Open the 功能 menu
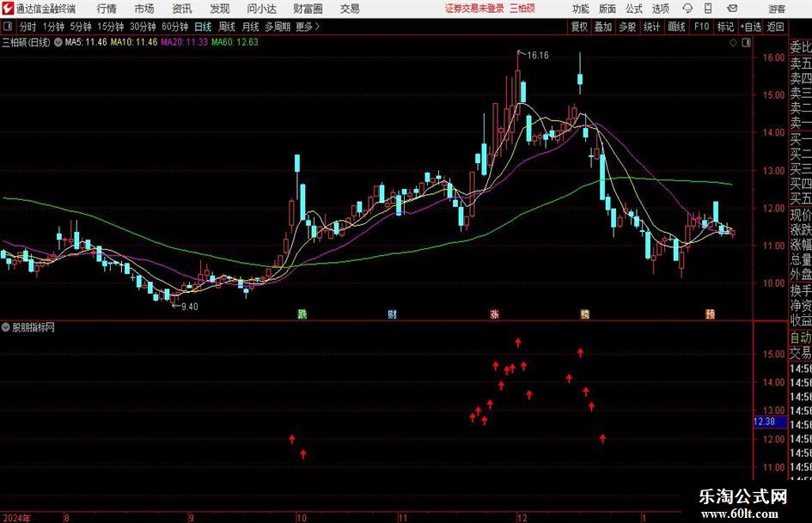The height and width of the screenshot is (523, 812). [x=581, y=9]
